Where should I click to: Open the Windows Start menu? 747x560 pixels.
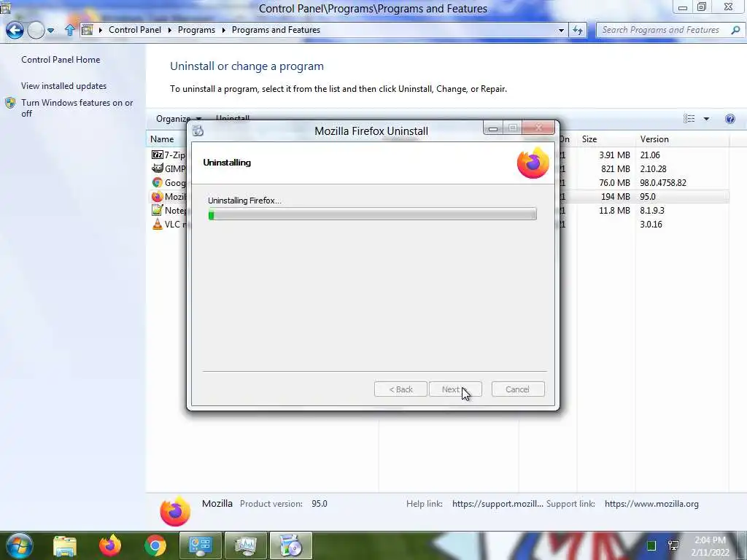[20, 545]
